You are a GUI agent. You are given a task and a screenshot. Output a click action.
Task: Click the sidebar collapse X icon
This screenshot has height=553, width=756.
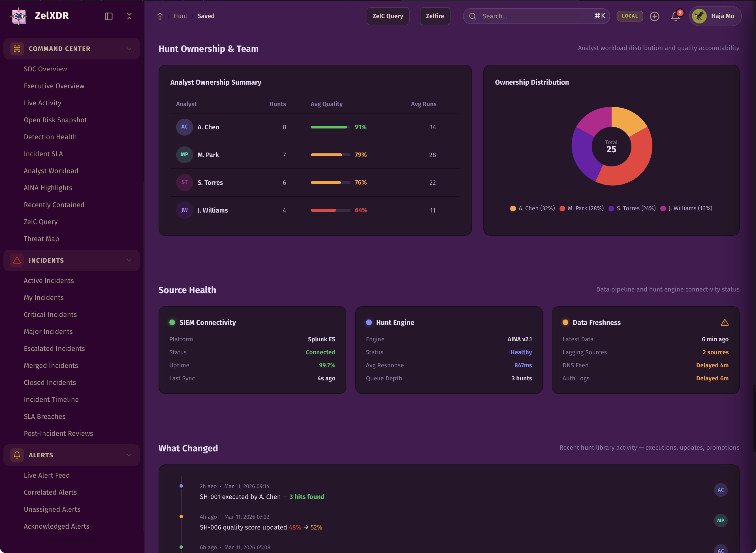point(130,16)
